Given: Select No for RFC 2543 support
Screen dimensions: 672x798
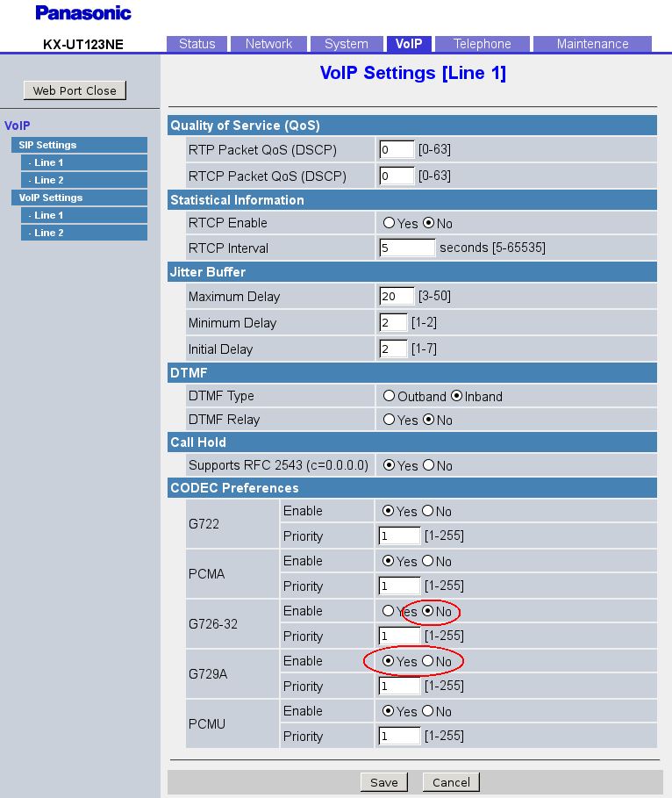Looking at the screenshot, I should click(x=429, y=465).
